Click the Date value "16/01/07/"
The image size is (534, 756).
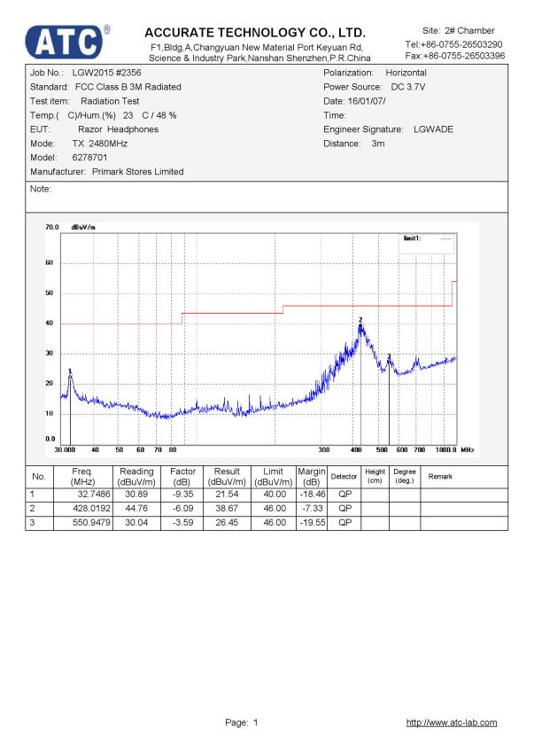click(367, 101)
